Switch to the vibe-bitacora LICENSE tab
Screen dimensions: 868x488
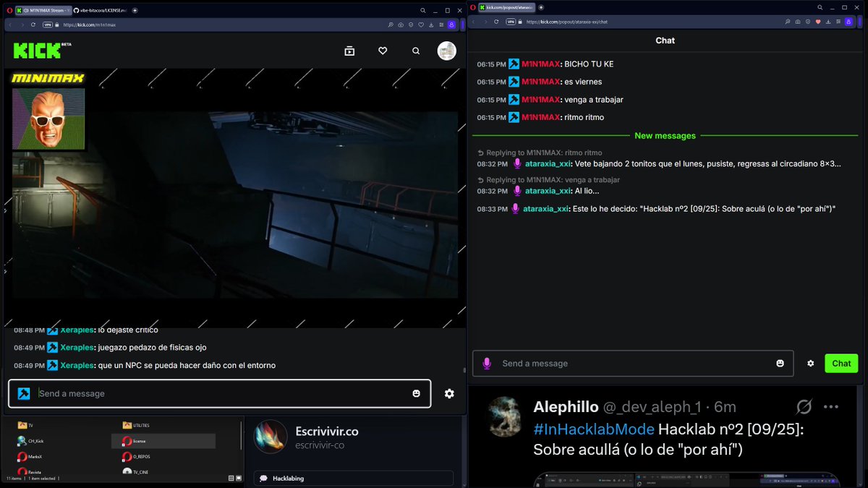(x=100, y=10)
